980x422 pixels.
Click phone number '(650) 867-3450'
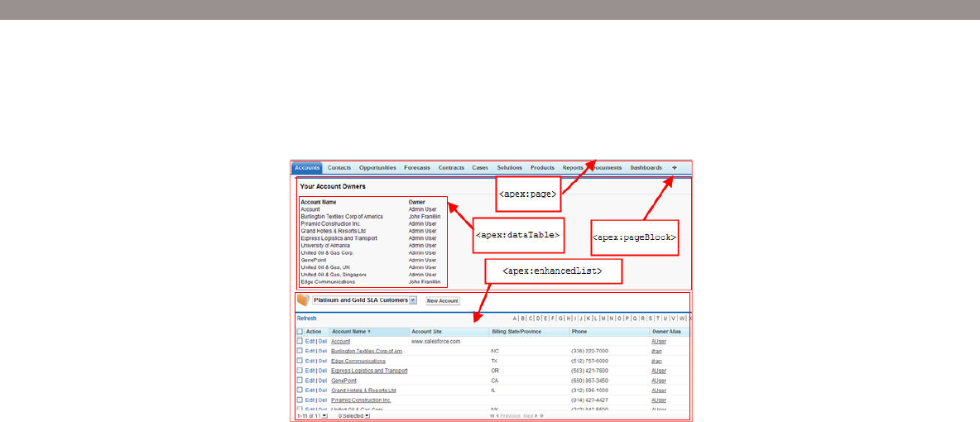tap(588, 380)
